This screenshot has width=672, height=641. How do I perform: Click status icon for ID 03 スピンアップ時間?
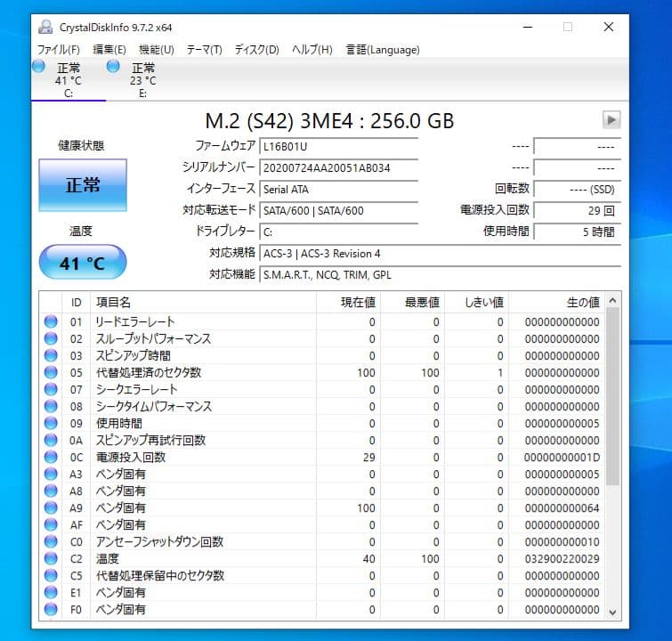tap(51, 355)
